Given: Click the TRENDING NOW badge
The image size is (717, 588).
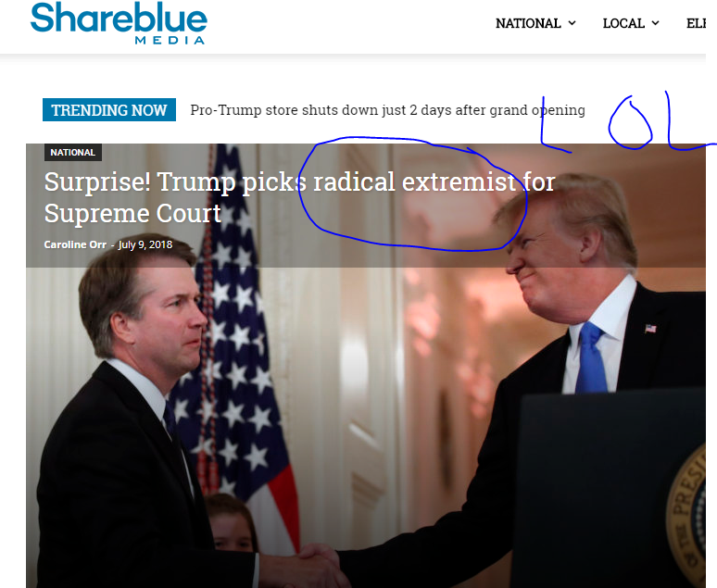Looking at the screenshot, I should [108, 110].
